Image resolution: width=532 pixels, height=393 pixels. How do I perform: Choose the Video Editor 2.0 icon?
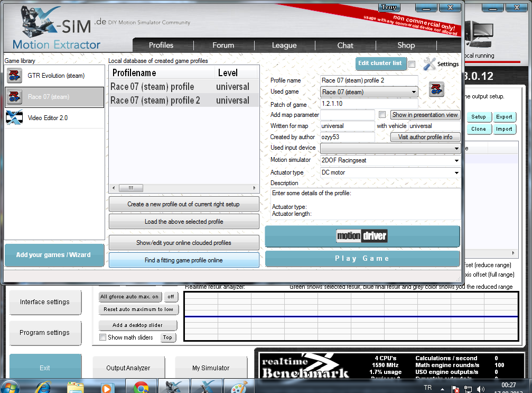coord(14,118)
